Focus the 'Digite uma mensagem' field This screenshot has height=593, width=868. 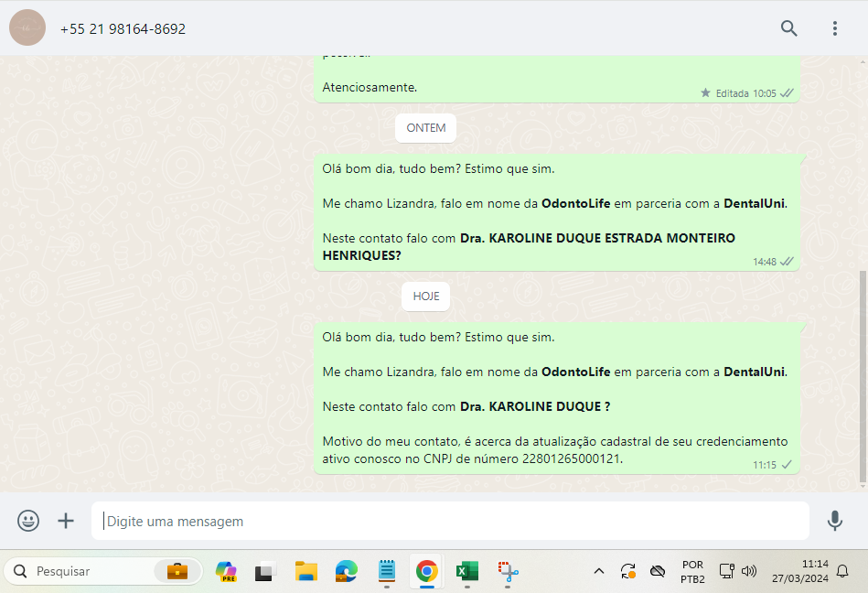pyautogui.click(x=450, y=521)
